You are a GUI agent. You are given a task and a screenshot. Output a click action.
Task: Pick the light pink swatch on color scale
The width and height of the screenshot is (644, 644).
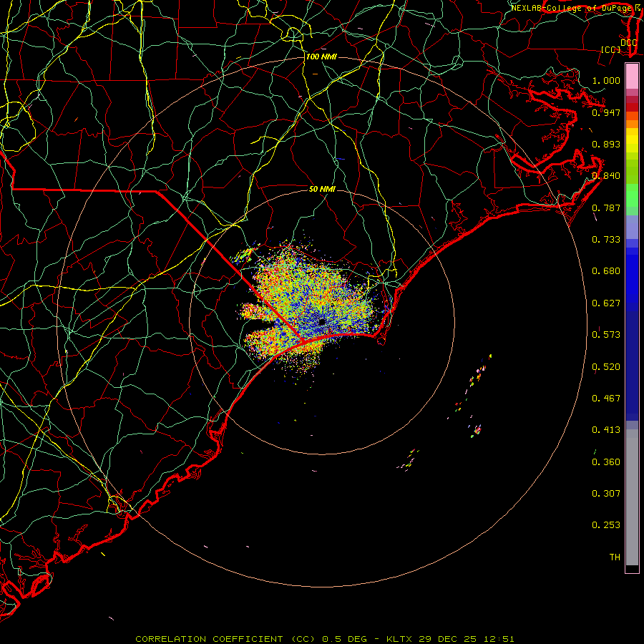coord(632,77)
